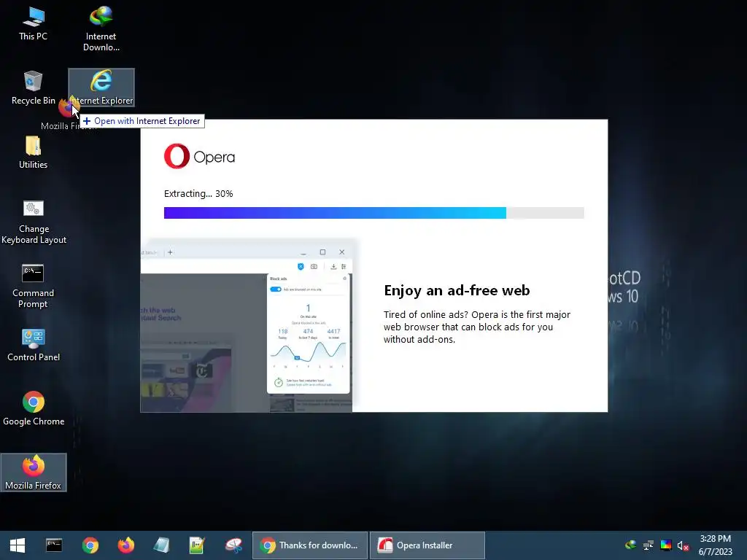Open the This PC desktop icon
Viewport: 747px width, 560px height.
click(34, 24)
